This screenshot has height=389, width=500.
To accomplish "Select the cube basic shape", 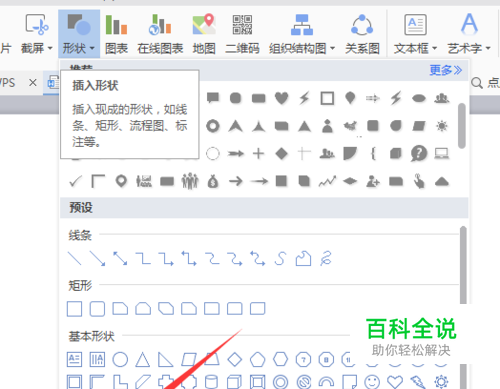I will tap(234, 382).
